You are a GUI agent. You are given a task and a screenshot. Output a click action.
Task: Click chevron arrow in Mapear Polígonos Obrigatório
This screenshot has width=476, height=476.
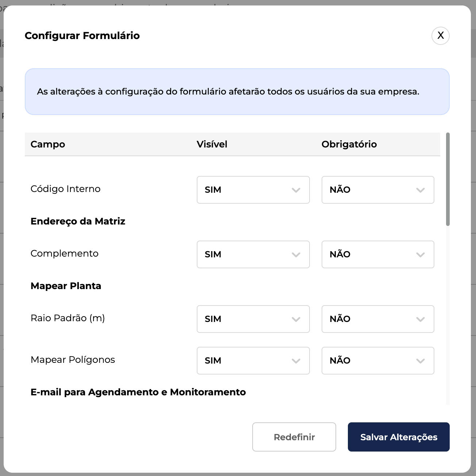coord(421,361)
